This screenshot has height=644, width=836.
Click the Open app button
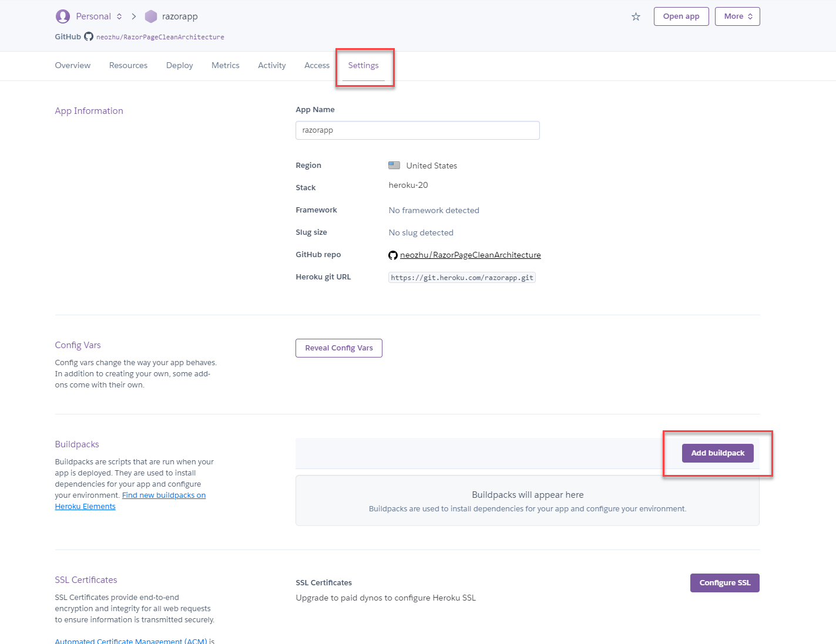coord(681,16)
